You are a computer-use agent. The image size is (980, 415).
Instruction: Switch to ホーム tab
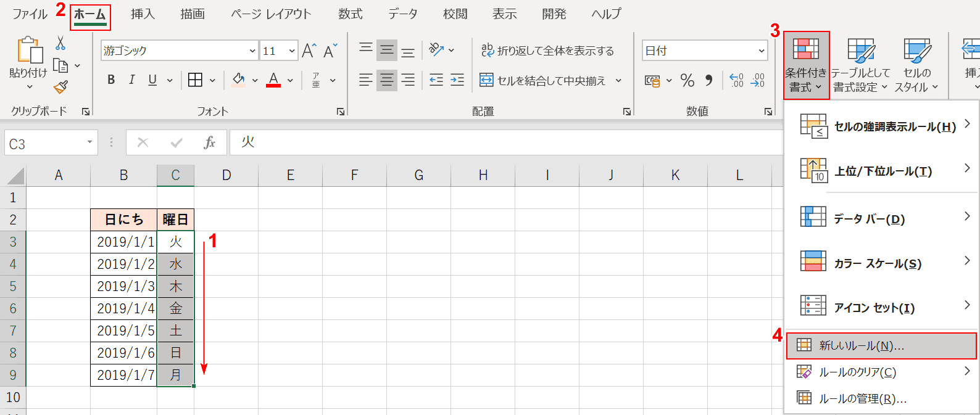point(89,14)
